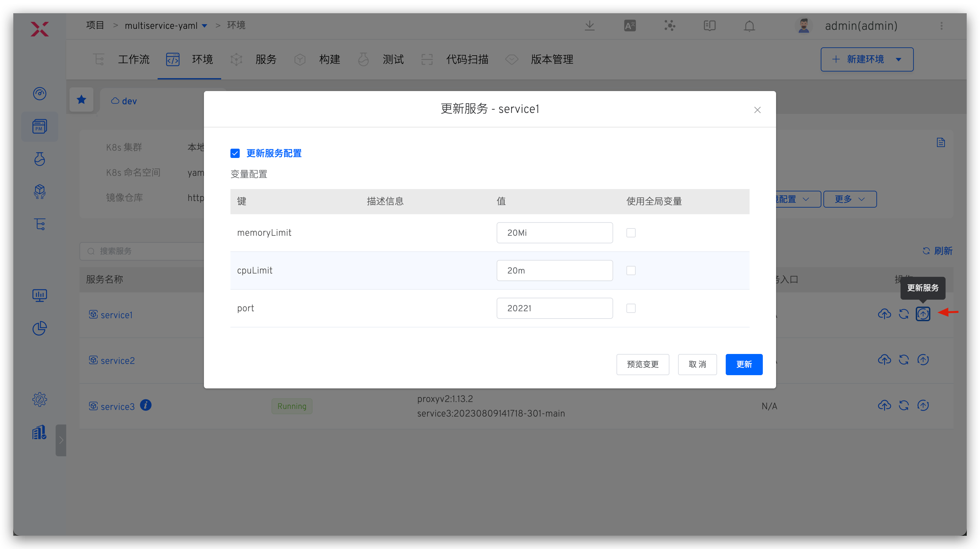
Task: Uncheck the 更新服务配置 checkbox
Action: [x=235, y=153]
